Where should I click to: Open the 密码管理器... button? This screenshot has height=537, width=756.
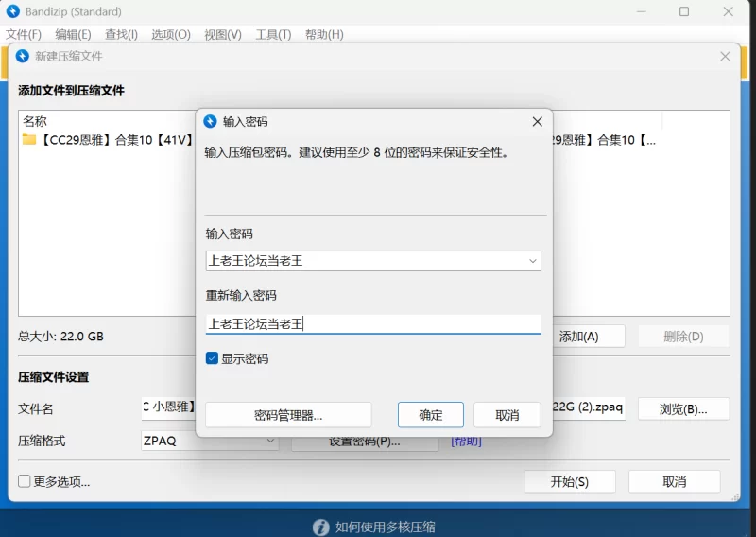click(288, 415)
